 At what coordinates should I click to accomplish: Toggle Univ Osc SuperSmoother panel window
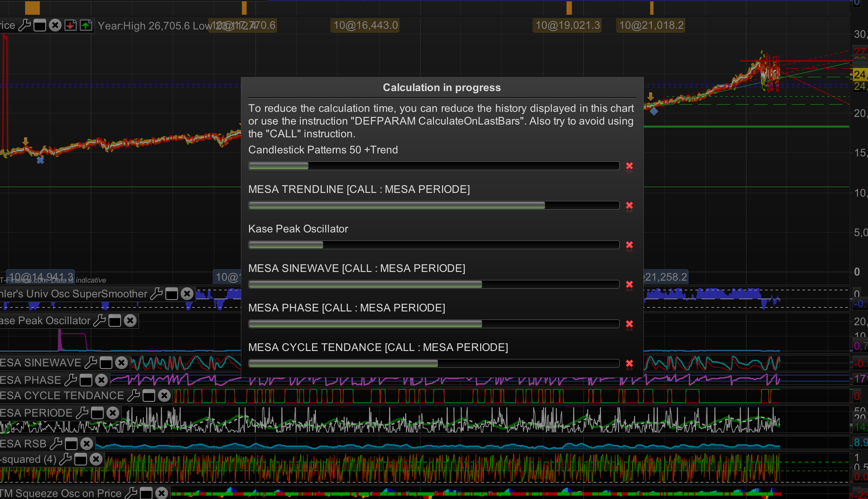(x=172, y=294)
